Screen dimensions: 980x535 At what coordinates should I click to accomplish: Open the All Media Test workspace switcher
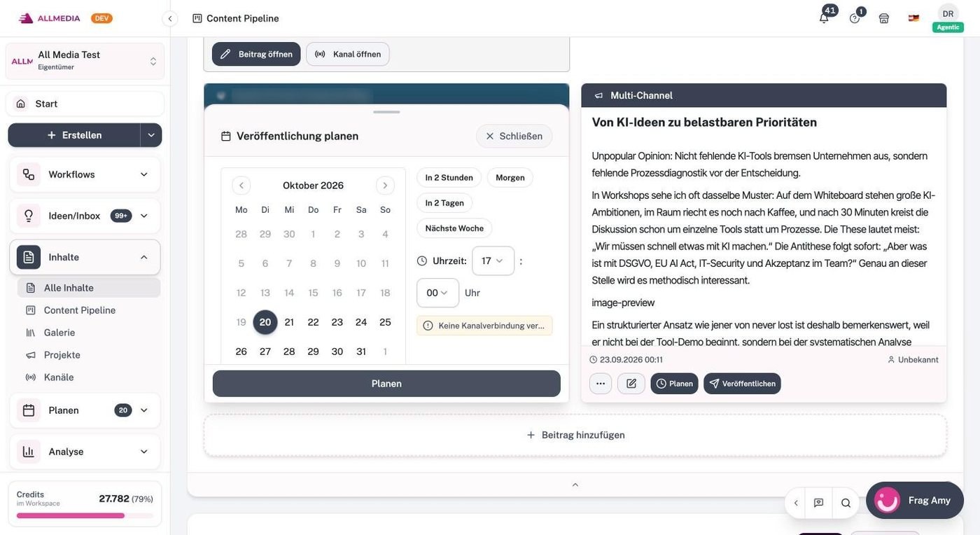click(85, 61)
